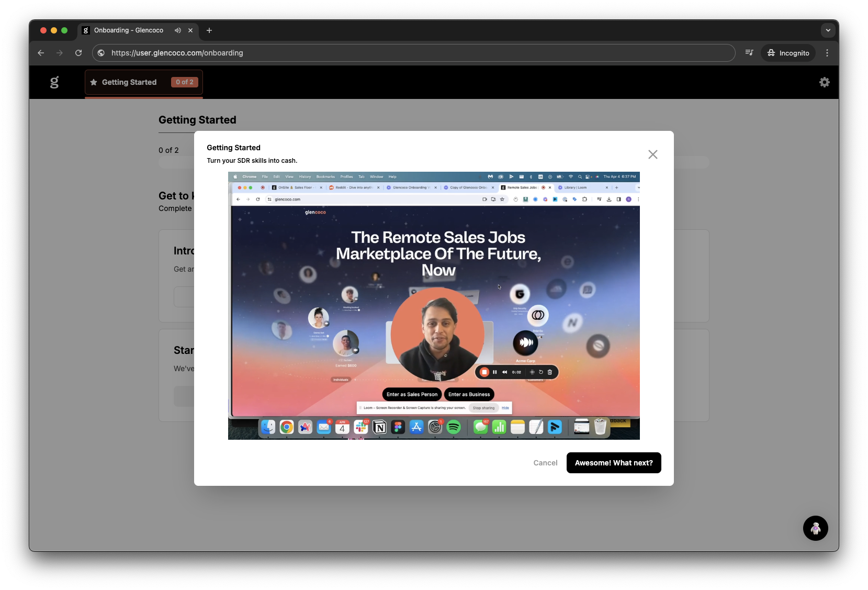Play the onboarding intro video
868x590 pixels.
point(434,306)
